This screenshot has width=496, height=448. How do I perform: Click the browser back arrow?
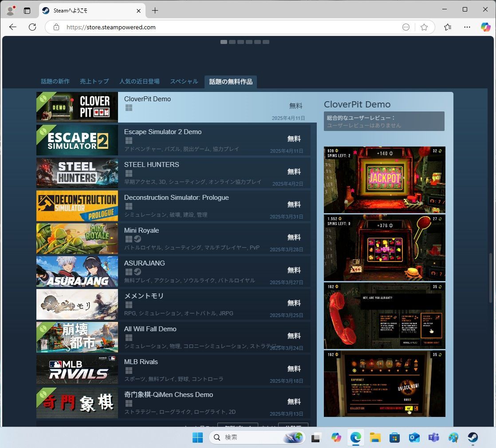(13, 27)
